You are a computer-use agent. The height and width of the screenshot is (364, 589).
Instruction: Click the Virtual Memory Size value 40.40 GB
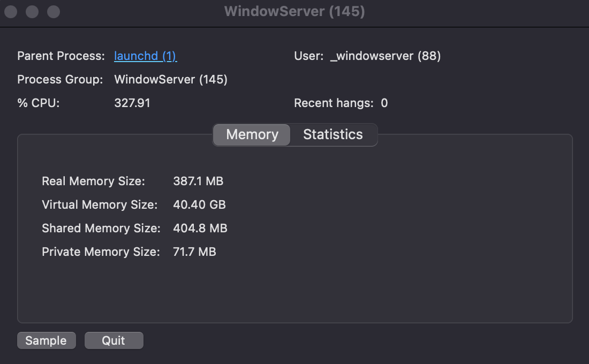199,204
